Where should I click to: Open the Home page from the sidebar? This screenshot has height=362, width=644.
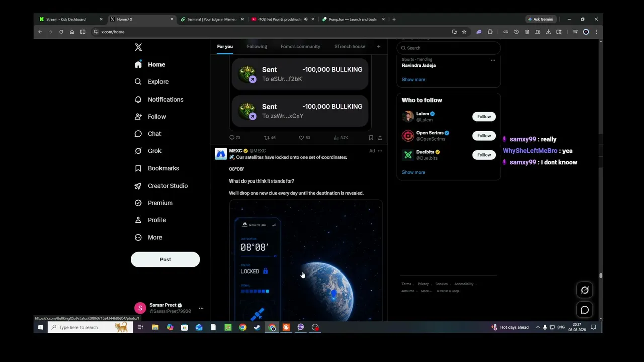click(x=150, y=64)
